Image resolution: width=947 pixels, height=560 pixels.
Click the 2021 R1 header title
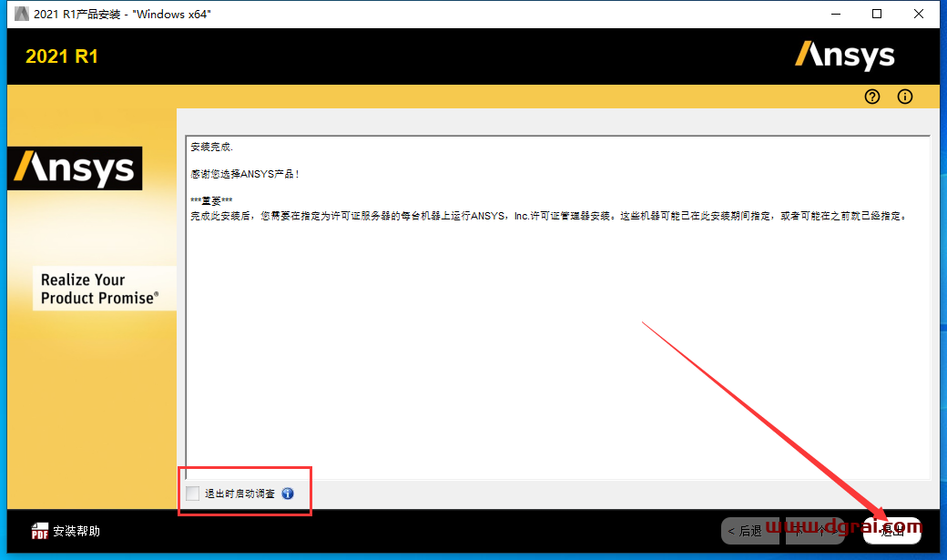[x=62, y=56]
